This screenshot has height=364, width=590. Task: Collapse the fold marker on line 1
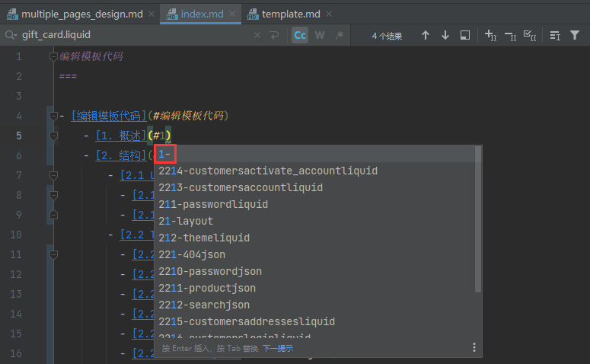(x=53, y=56)
